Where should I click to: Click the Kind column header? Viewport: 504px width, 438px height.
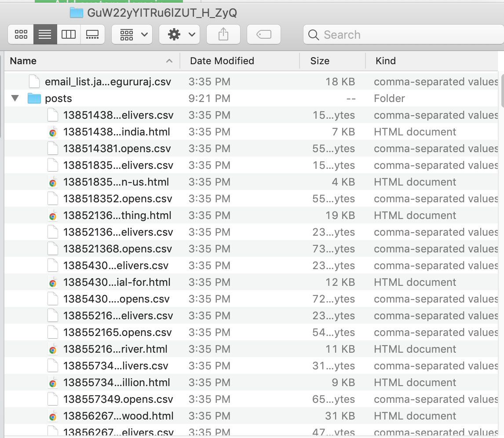click(385, 61)
